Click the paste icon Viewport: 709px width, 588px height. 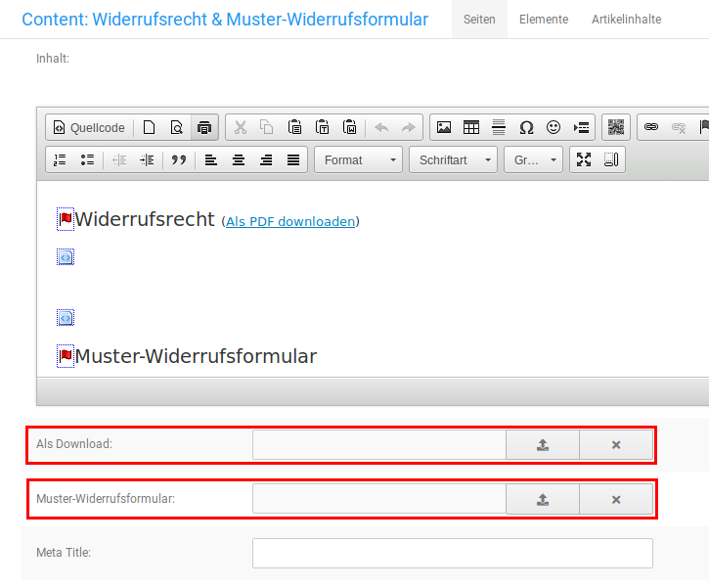[x=294, y=127]
